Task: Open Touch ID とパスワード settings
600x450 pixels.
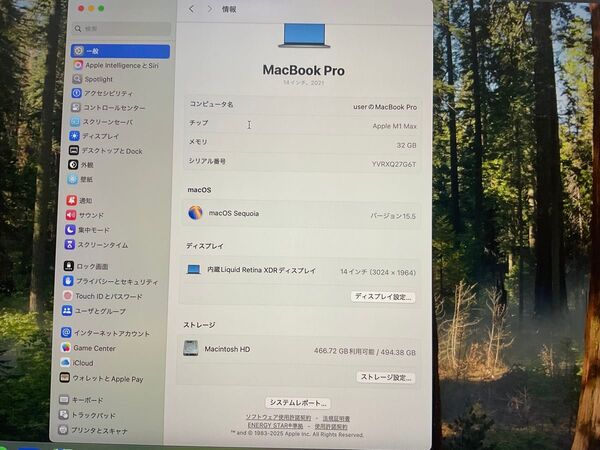Action: click(103, 296)
